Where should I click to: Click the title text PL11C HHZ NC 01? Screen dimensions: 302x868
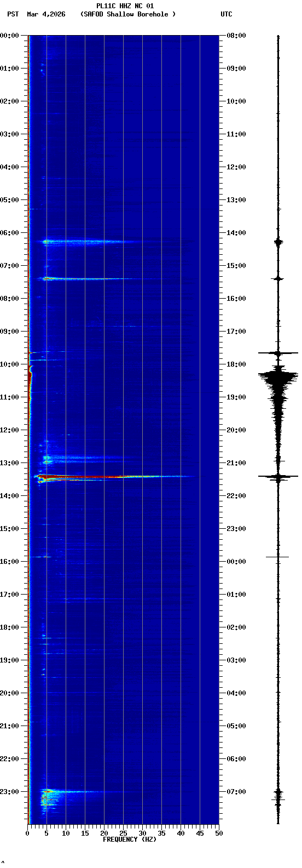(125, 6)
